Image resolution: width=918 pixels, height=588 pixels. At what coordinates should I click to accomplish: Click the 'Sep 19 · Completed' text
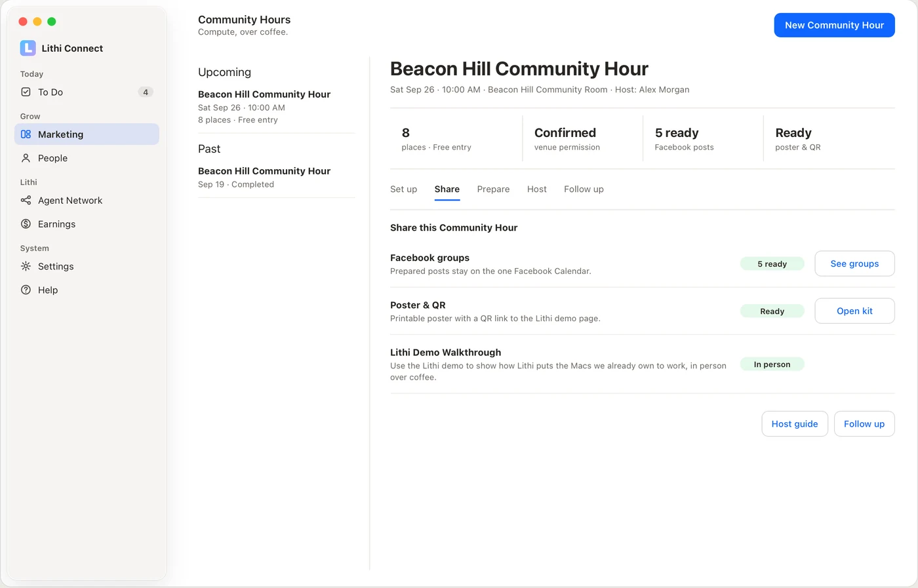236,184
